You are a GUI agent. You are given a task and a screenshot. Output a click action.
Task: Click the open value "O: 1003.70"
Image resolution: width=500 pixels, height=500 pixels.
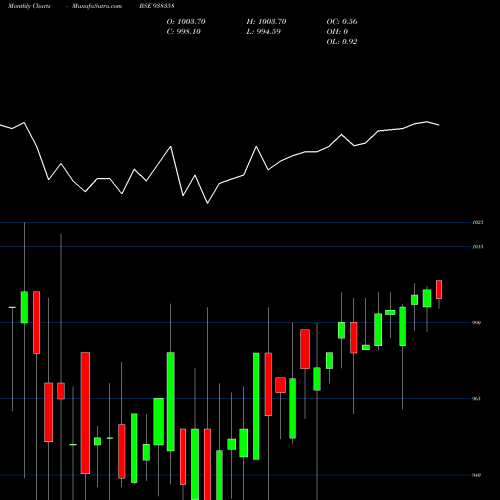[186, 22]
